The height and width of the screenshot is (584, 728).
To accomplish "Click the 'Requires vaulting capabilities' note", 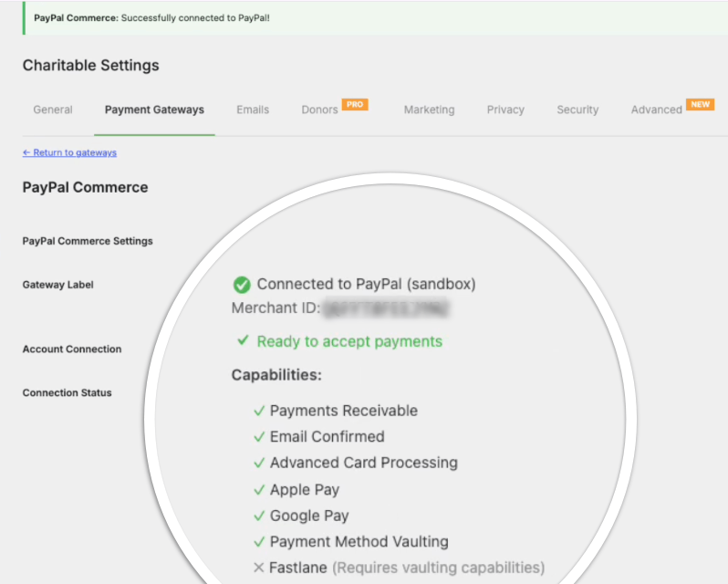I will (438, 568).
